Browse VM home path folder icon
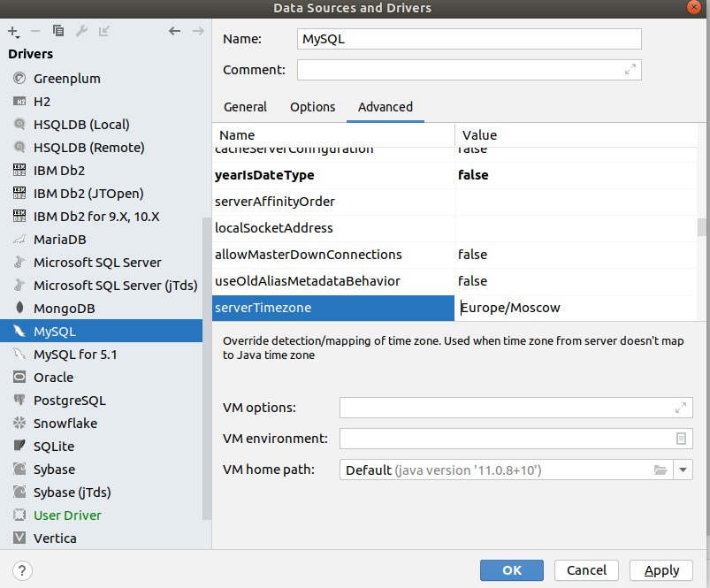The image size is (710, 588). (x=660, y=470)
